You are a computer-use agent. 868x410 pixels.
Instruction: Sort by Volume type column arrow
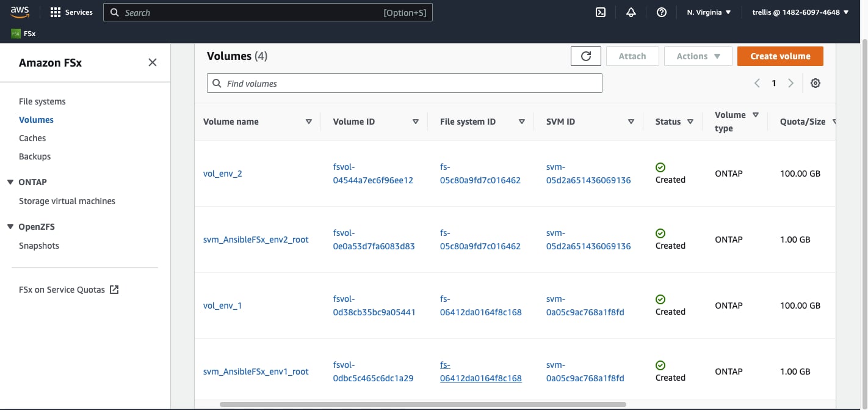point(756,115)
